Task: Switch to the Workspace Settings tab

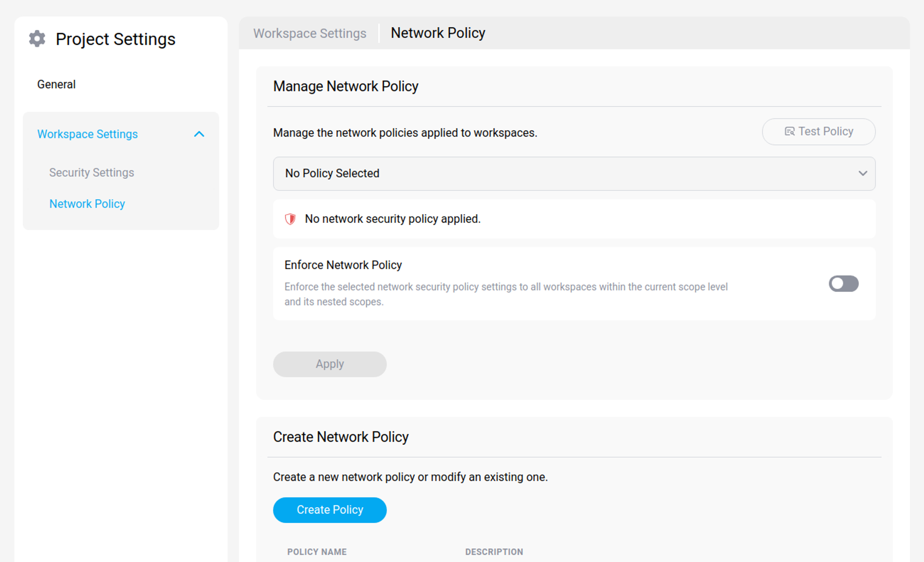Action: [x=310, y=33]
